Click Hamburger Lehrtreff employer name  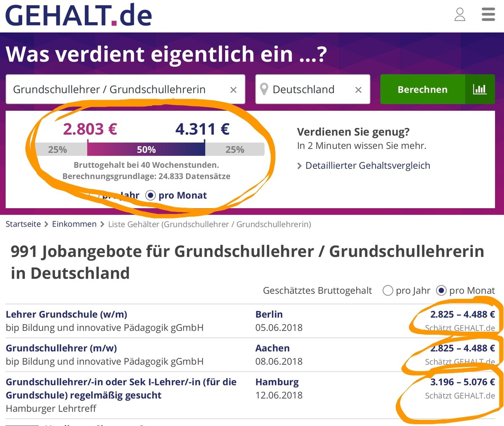click(51, 408)
